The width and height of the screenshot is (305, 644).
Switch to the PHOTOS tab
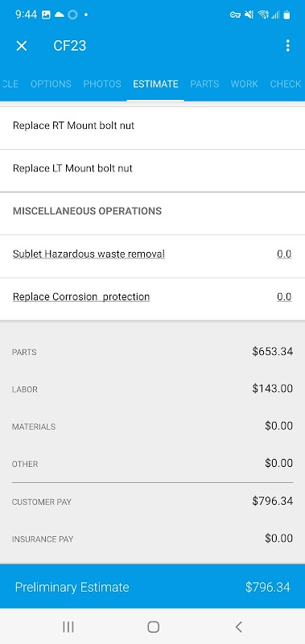[102, 84]
